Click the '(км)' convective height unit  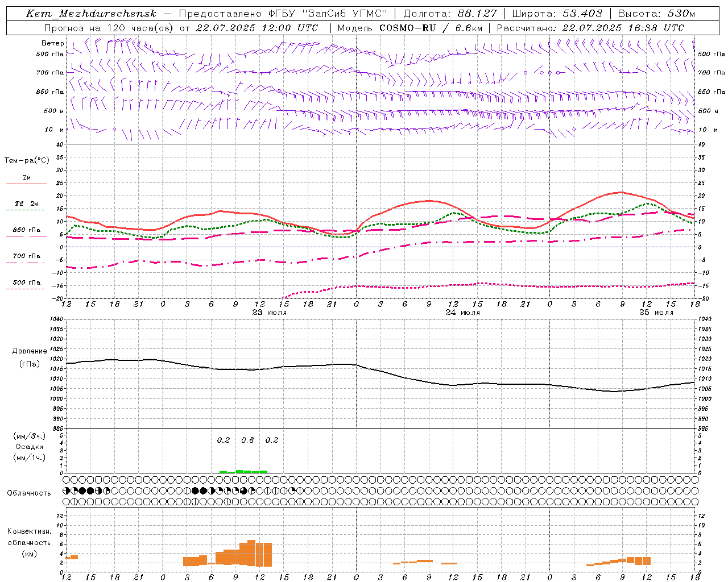point(30,554)
